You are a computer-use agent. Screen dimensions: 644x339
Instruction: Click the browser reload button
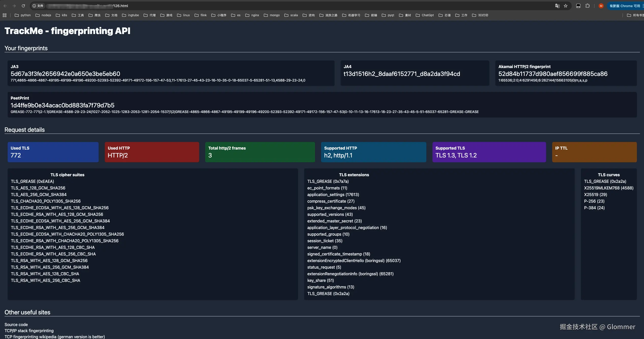point(23,6)
